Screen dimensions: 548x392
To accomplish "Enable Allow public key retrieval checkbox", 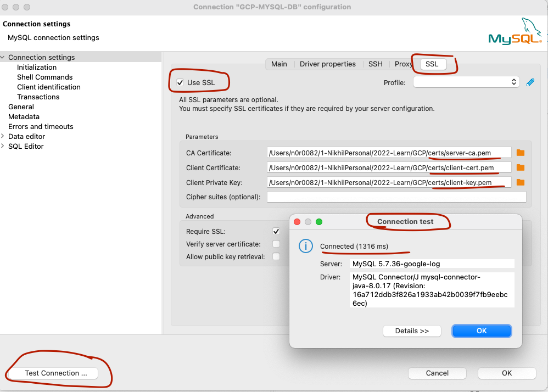I will (x=276, y=256).
